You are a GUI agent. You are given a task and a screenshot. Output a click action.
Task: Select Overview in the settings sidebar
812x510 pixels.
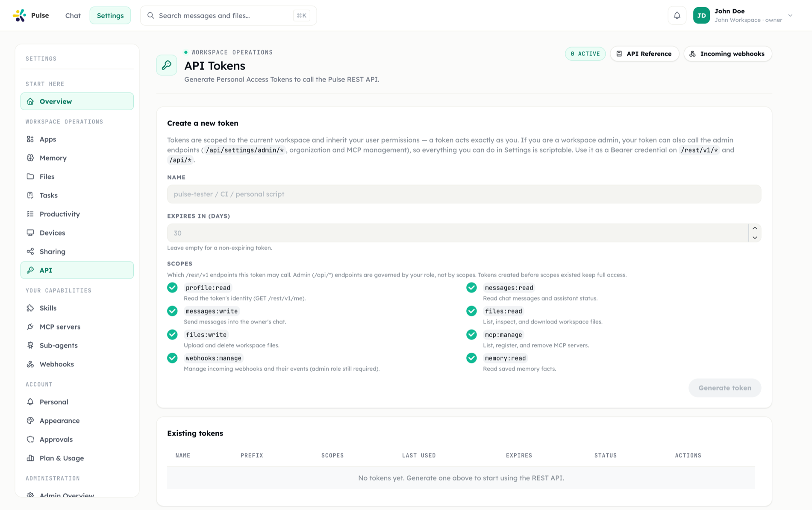pyautogui.click(x=77, y=101)
